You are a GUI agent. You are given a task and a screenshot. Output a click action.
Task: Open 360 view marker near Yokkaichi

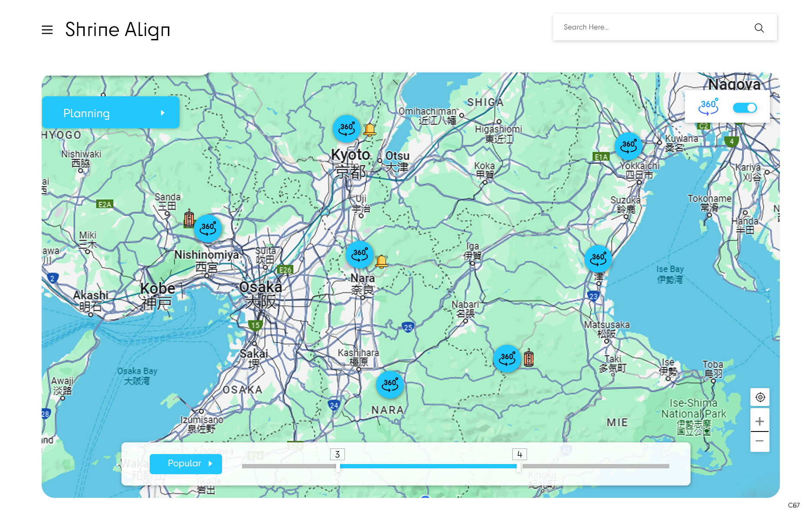point(628,146)
